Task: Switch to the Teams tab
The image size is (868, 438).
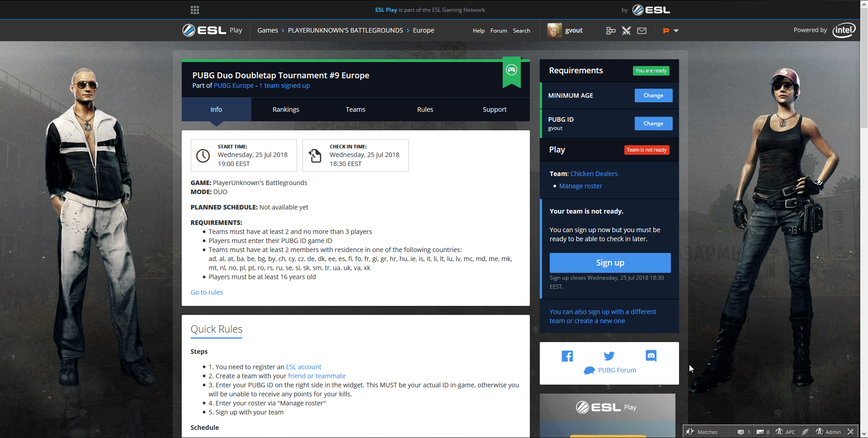Action: click(355, 109)
